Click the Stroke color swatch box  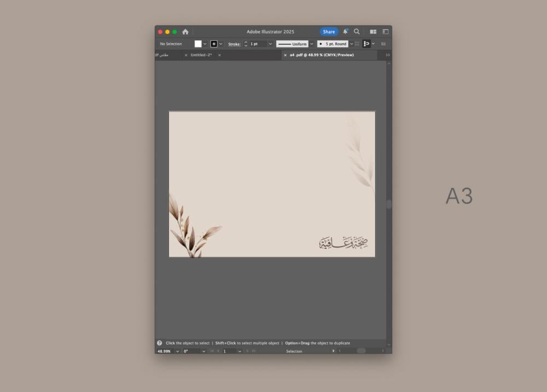pos(214,44)
